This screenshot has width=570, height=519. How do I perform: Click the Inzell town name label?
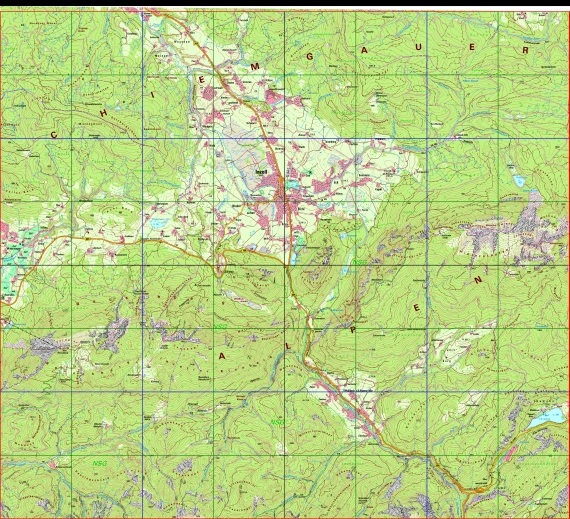tap(261, 172)
